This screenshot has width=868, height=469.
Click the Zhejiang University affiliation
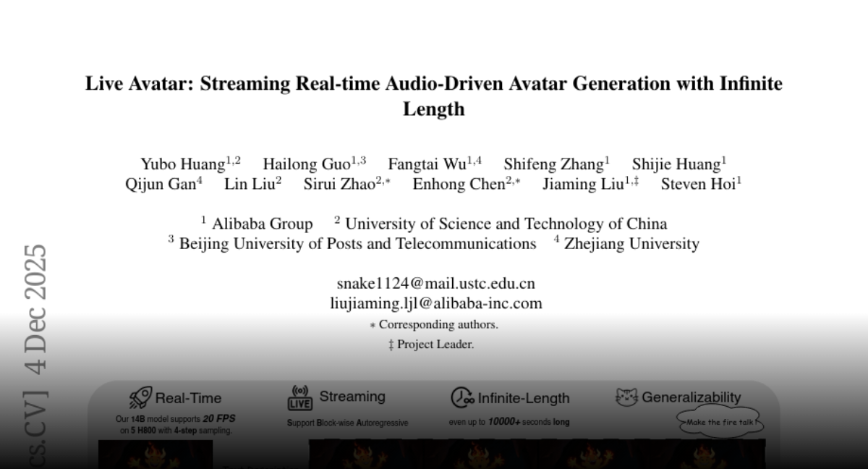coord(631,244)
